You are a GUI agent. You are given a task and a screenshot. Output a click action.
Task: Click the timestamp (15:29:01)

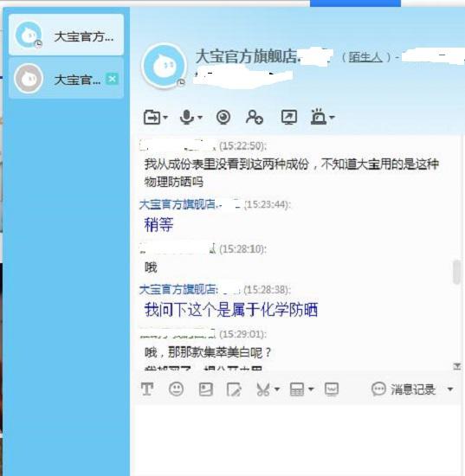(242, 334)
